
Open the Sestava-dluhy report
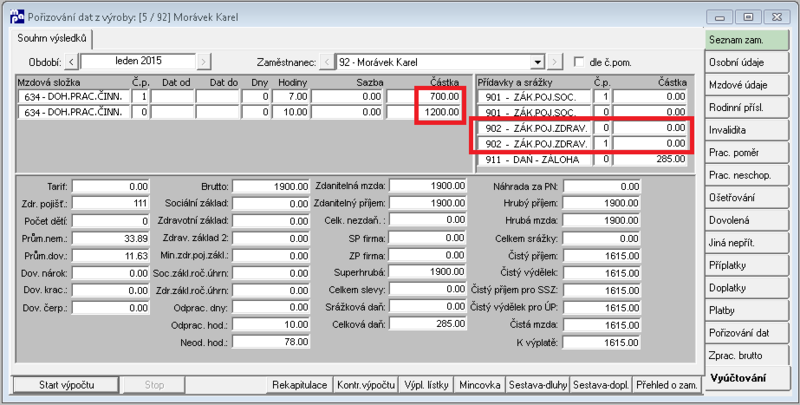tap(538, 385)
